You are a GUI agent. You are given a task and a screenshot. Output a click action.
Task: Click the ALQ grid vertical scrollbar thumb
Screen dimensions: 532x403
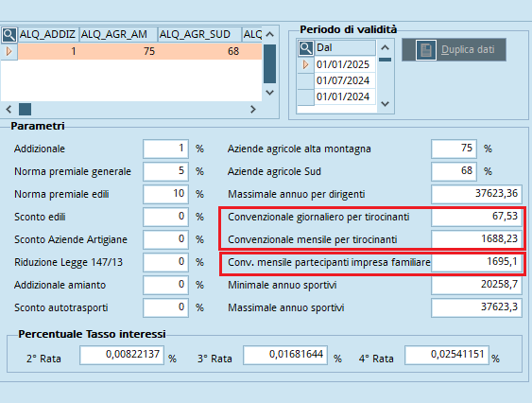[x=269, y=63]
